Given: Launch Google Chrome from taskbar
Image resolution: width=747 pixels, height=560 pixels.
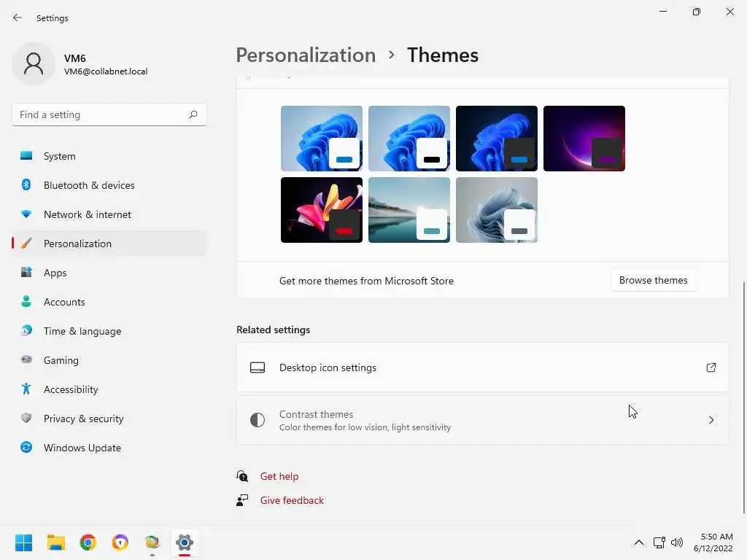Looking at the screenshot, I should [88, 542].
